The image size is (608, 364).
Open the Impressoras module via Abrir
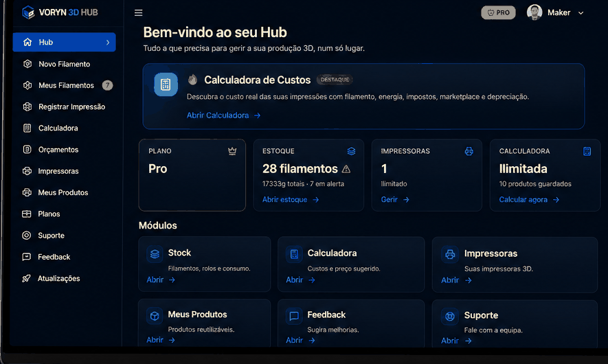coord(456,280)
